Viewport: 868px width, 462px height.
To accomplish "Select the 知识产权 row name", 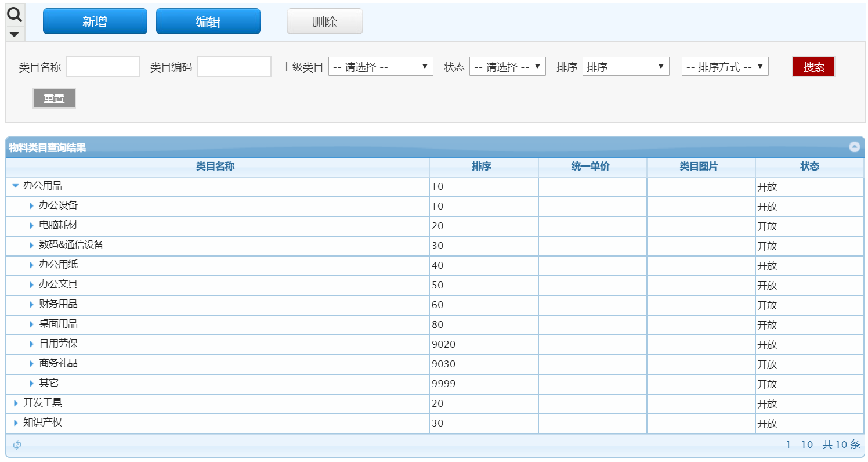I will [42, 423].
